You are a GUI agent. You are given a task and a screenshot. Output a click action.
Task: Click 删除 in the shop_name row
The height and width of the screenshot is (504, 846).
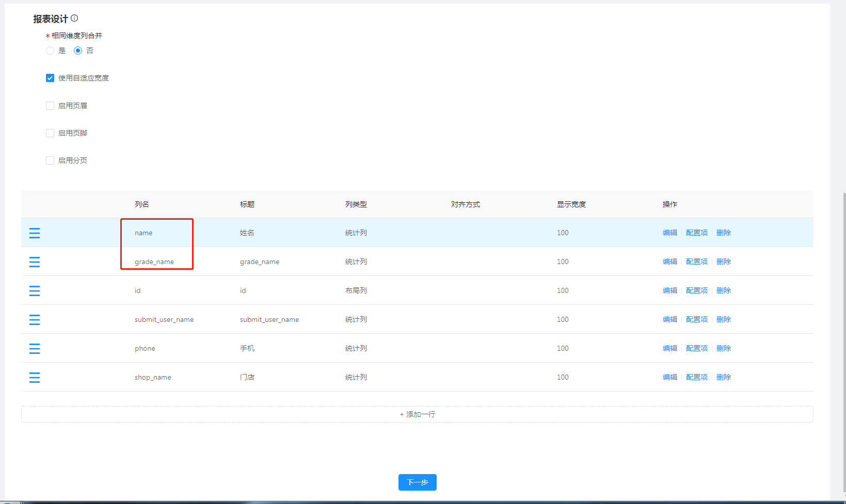tap(724, 377)
